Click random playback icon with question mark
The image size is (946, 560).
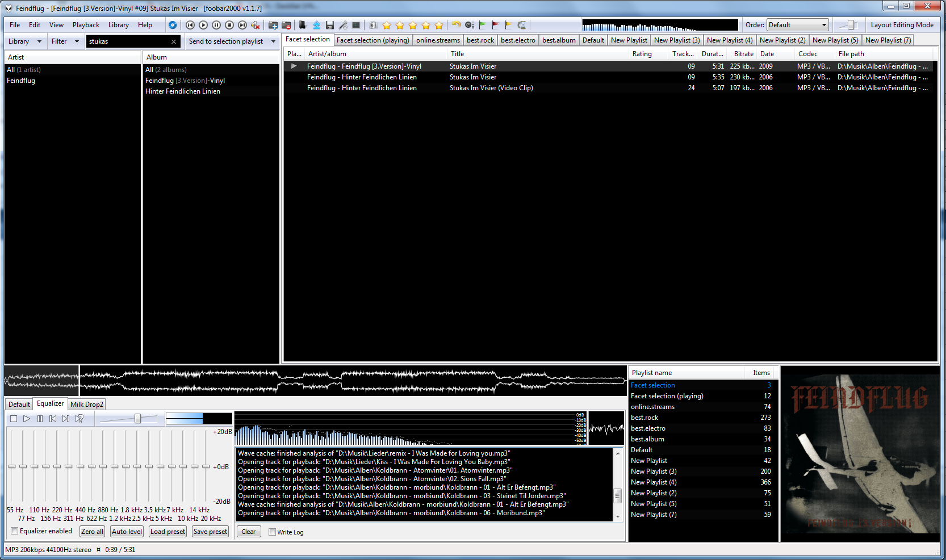coord(79,419)
